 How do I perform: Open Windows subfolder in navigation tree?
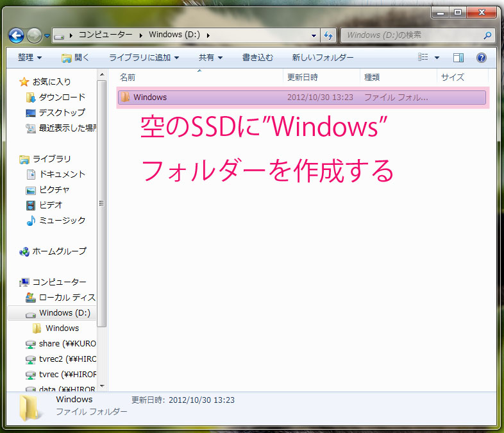coord(62,328)
